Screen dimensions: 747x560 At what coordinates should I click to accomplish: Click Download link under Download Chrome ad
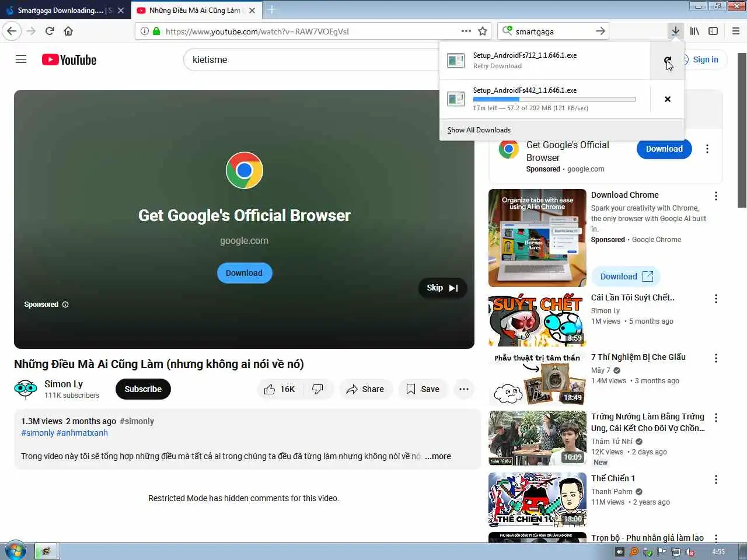click(x=626, y=276)
